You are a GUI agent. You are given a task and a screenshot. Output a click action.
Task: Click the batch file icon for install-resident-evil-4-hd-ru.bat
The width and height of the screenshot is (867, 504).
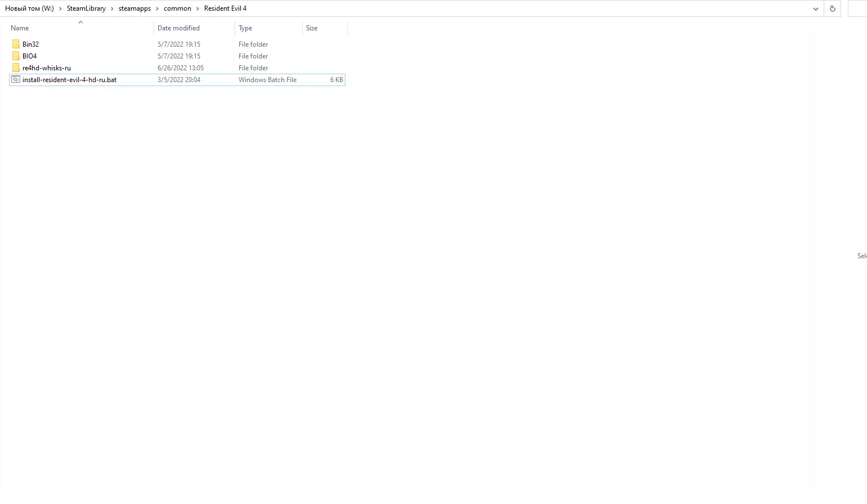tap(16, 79)
